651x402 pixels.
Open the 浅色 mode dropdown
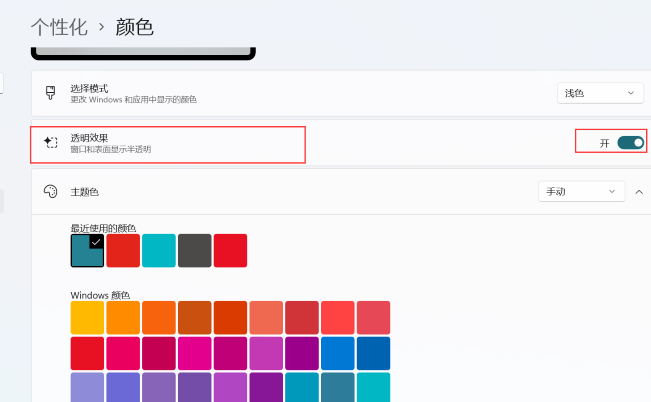tap(599, 93)
